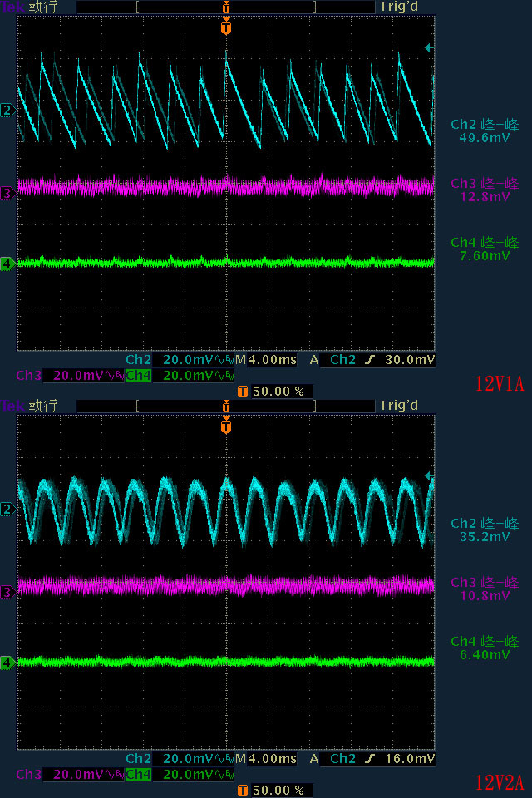Click the Ch4 6.40mV peak-to-peak measurement
Screen dimensions: 532x798
pyautogui.click(x=485, y=648)
